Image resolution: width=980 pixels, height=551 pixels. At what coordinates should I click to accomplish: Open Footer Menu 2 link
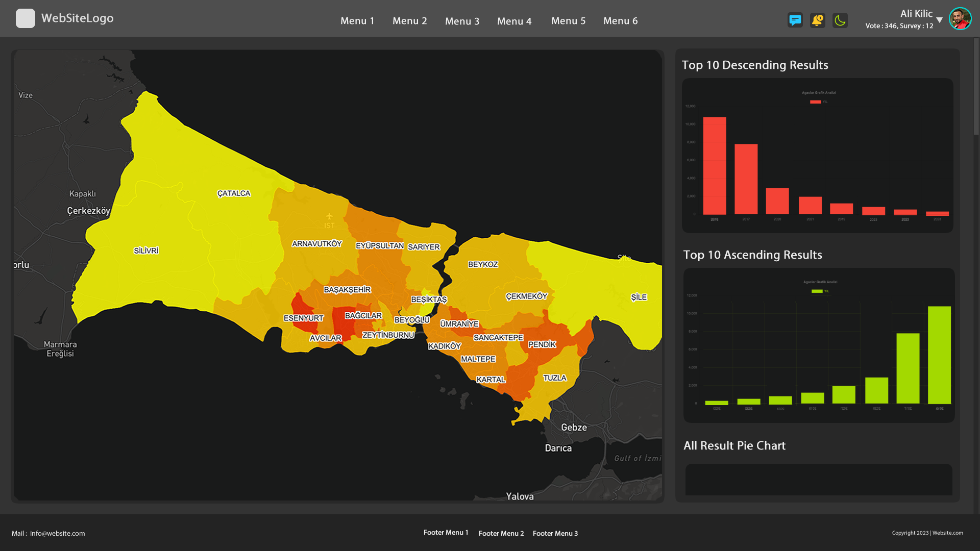(x=501, y=534)
